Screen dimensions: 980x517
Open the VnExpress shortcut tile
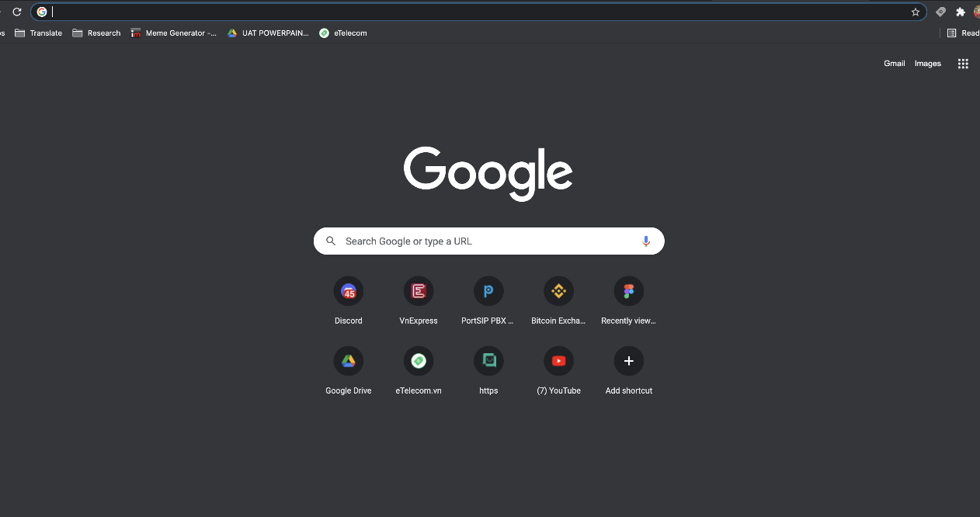click(419, 292)
